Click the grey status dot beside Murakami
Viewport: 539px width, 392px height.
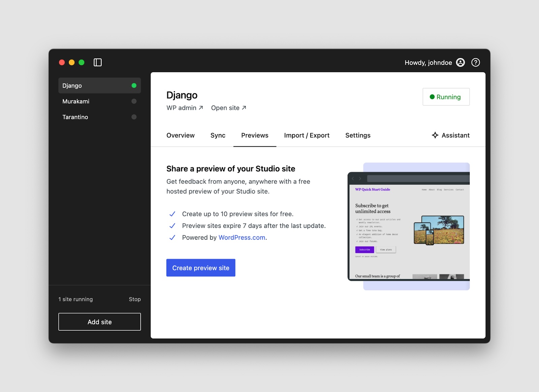134,101
